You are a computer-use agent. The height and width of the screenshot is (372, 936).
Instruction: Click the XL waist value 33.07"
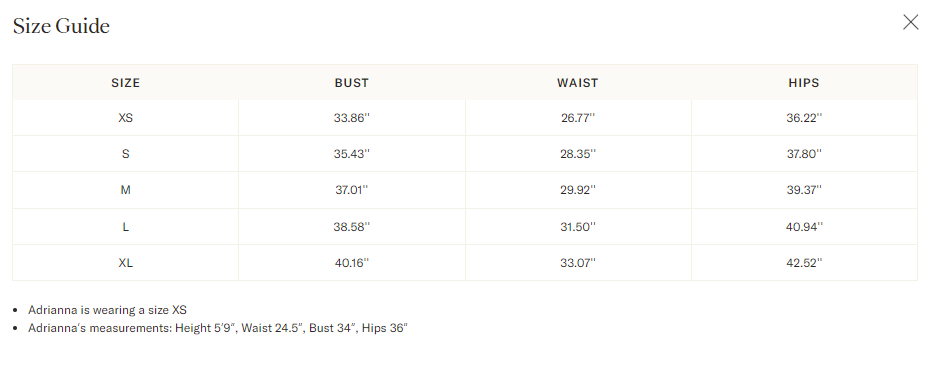(x=578, y=263)
